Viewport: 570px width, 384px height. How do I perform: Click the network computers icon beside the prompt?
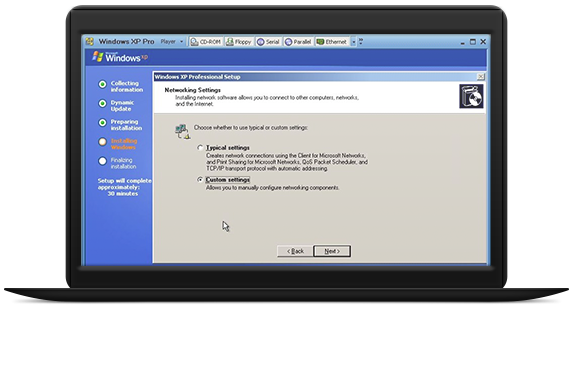point(182,132)
